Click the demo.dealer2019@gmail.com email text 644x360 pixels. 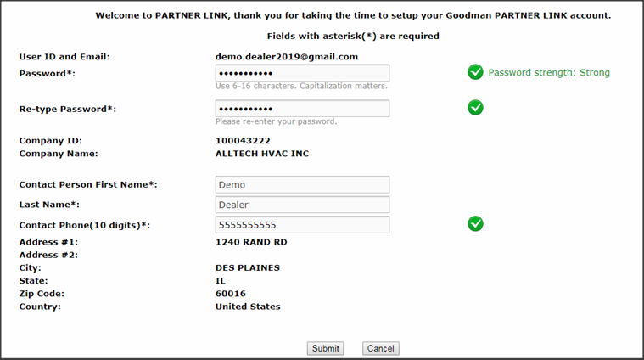(287, 57)
